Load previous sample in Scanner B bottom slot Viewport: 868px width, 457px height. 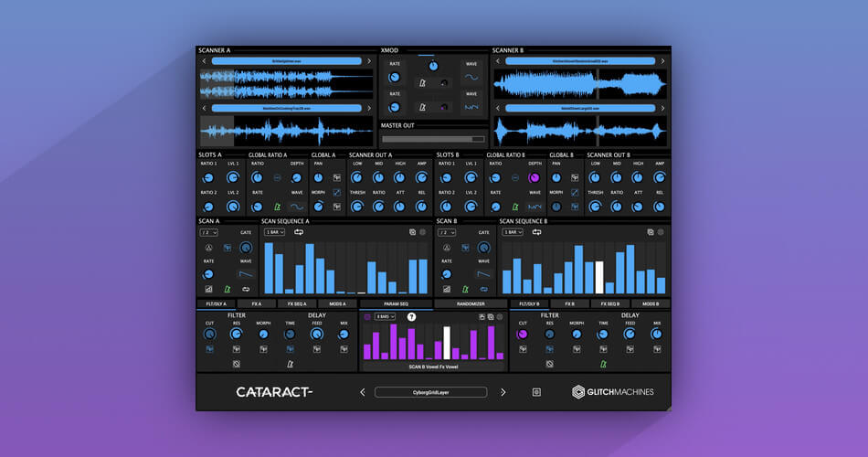point(497,109)
